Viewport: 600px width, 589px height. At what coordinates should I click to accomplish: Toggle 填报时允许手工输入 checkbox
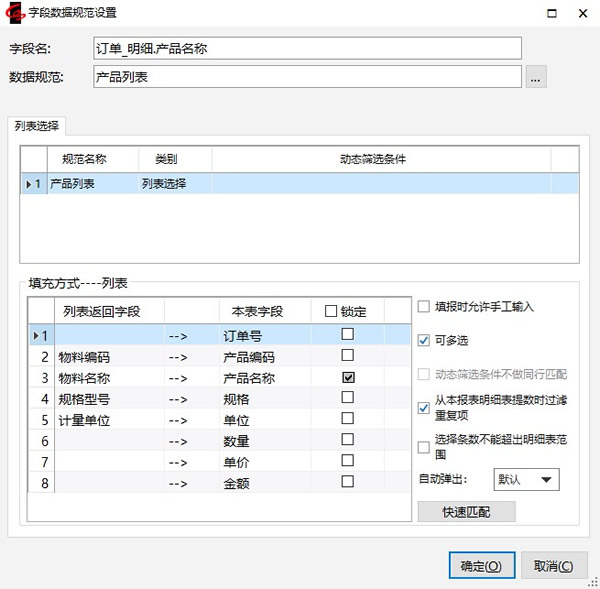pyautogui.click(x=424, y=307)
